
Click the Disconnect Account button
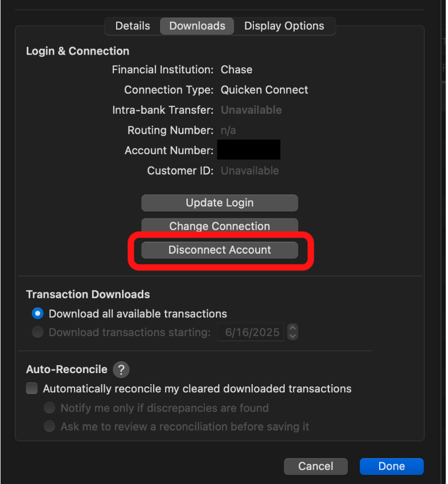pos(220,250)
